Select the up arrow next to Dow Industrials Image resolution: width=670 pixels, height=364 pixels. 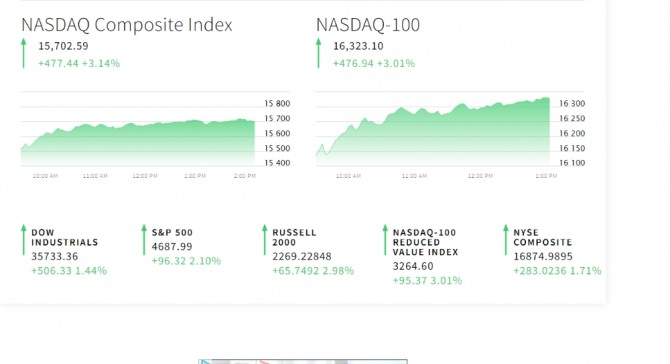pyautogui.click(x=24, y=240)
